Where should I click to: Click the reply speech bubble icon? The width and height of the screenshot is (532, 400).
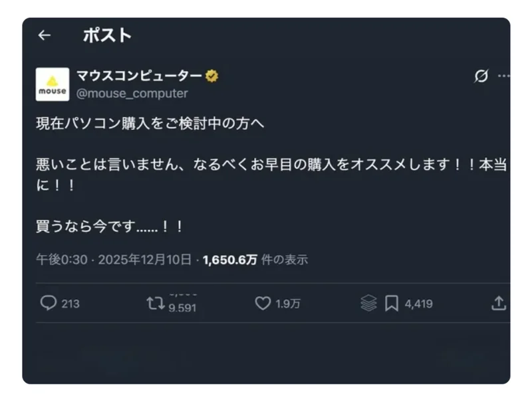48,303
